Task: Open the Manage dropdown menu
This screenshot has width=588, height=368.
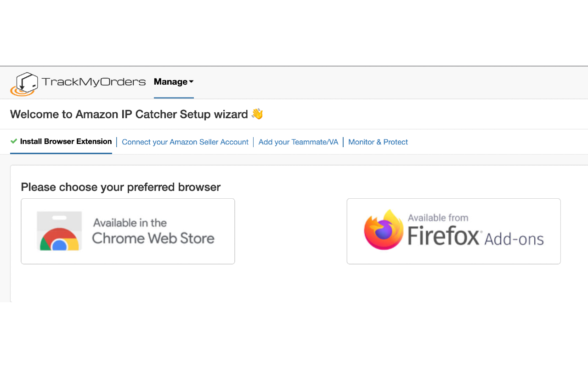Action: pos(174,82)
